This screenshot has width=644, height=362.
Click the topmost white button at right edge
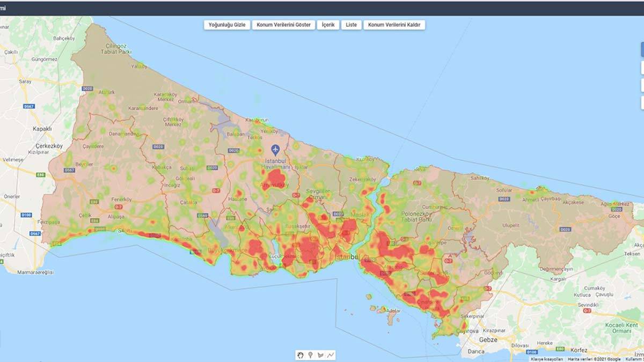[x=642, y=68]
